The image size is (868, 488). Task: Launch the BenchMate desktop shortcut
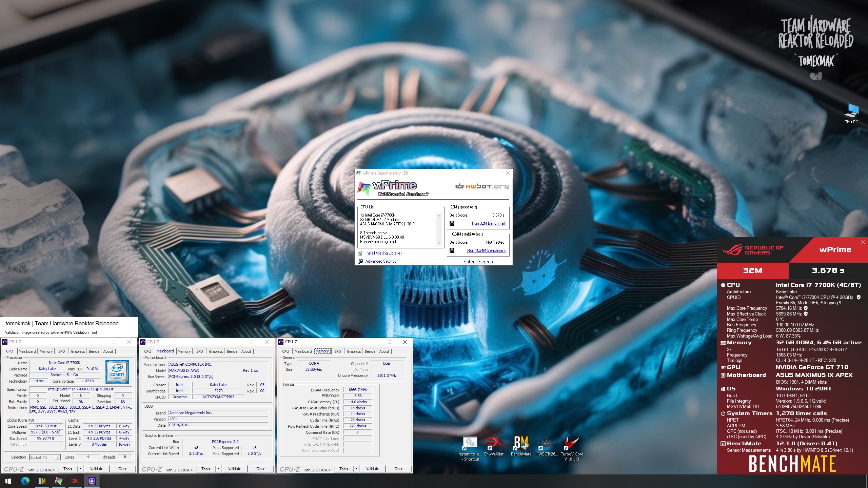click(521, 446)
